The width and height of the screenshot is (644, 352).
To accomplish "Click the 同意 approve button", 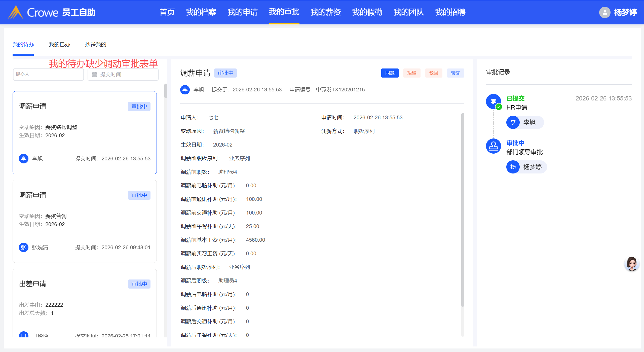I will point(390,73).
